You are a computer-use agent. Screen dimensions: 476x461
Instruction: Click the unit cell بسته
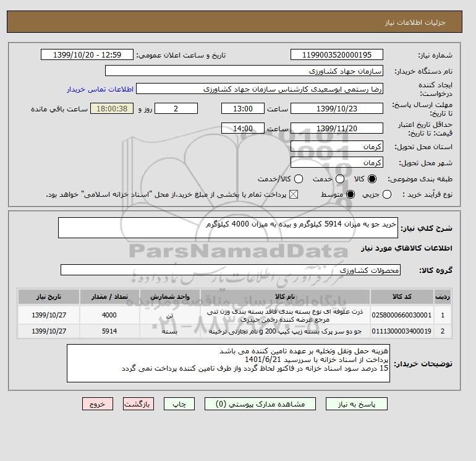[x=170, y=331]
